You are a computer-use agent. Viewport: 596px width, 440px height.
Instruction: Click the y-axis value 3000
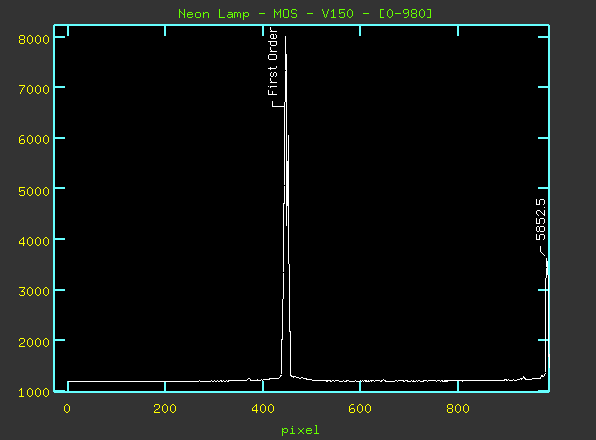(x=34, y=292)
